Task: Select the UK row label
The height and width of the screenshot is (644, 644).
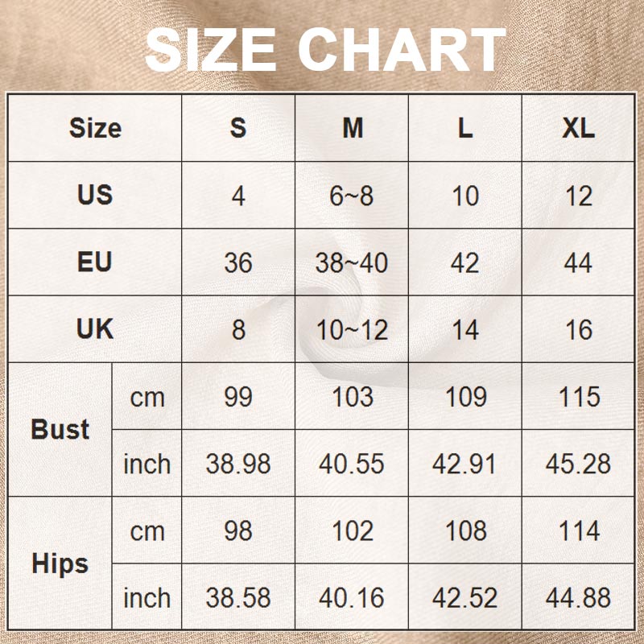Action: pyautogui.click(x=95, y=329)
